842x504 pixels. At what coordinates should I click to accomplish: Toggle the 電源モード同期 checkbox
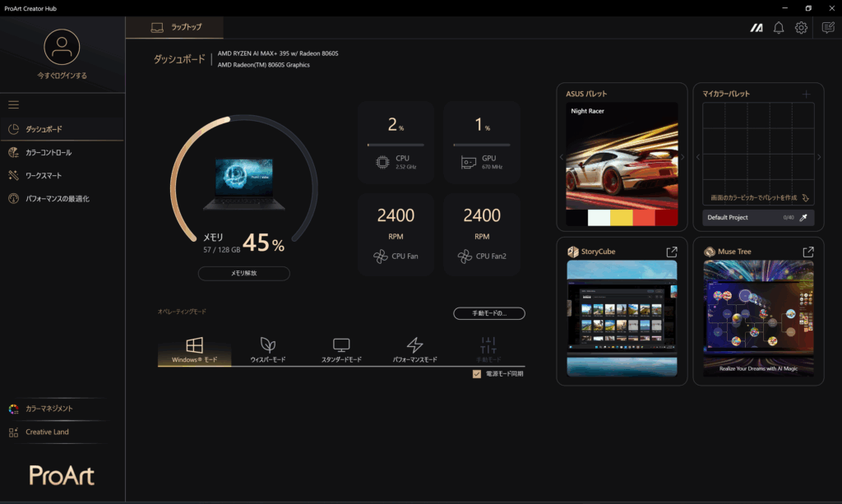(477, 373)
